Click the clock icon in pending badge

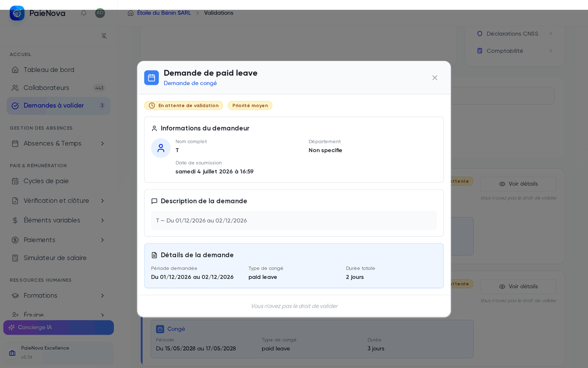[152, 105]
